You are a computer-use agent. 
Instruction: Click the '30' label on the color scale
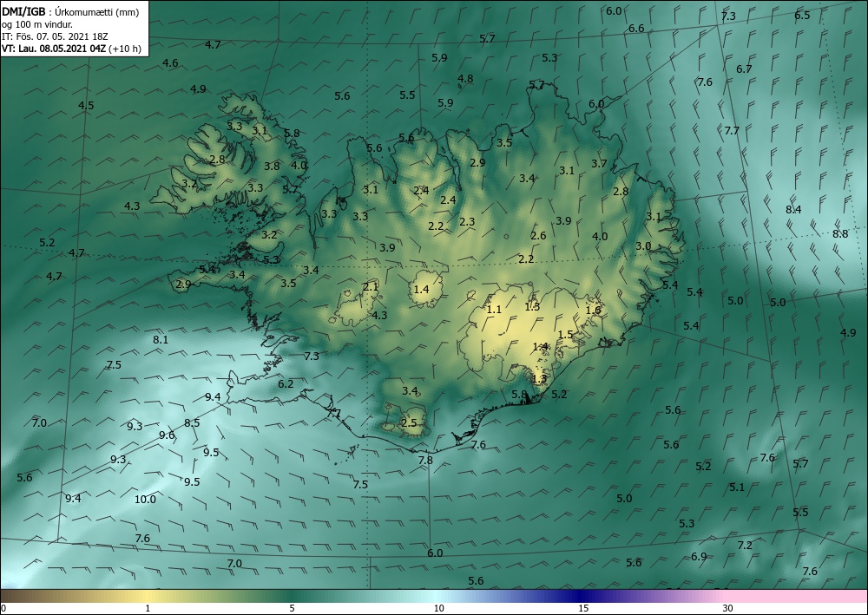[x=728, y=609]
